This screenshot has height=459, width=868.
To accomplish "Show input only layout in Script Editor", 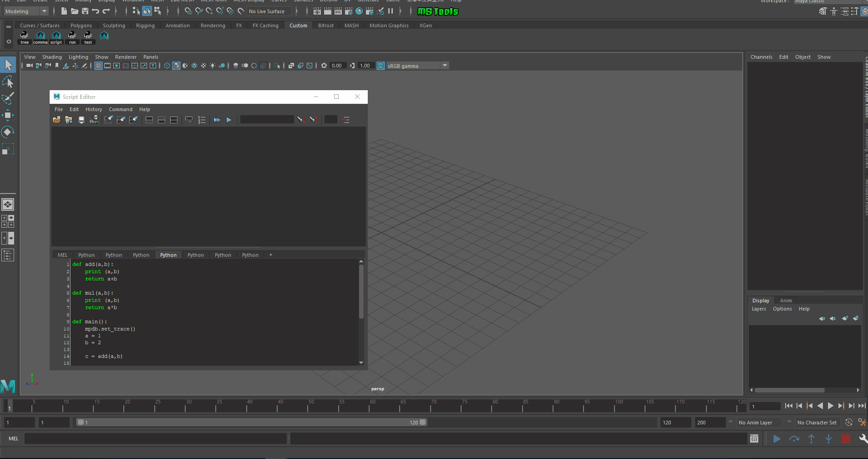I will 161,120.
